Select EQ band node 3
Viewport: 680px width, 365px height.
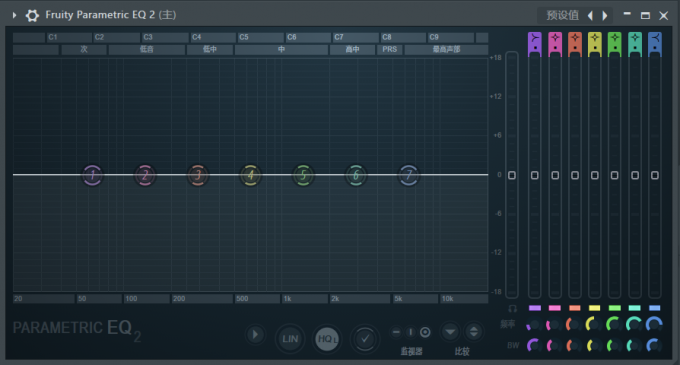(198, 175)
